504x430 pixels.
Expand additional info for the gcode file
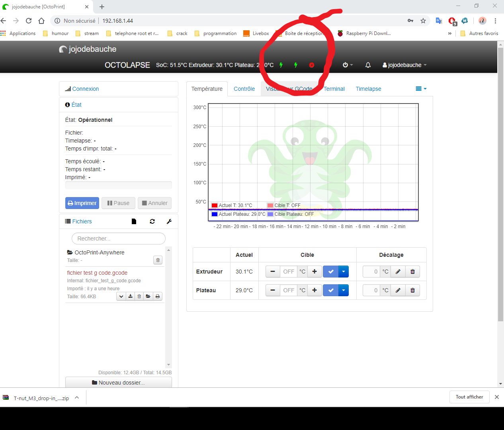[121, 296]
